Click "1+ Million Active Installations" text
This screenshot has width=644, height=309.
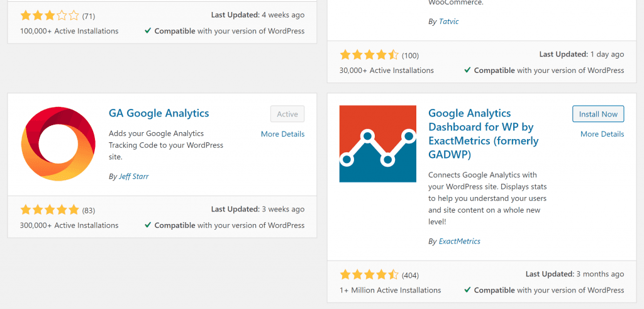(x=390, y=290)
